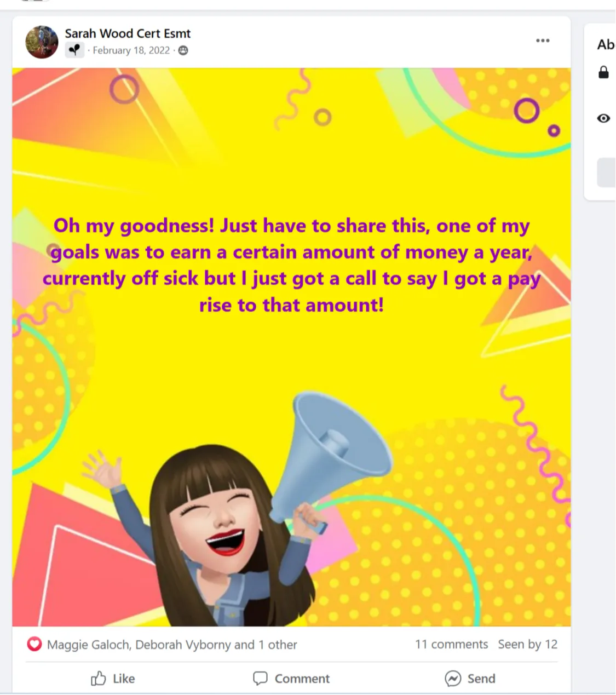Click Deborah Vyborny in the reactions list
616x695 pixels.
183,645
